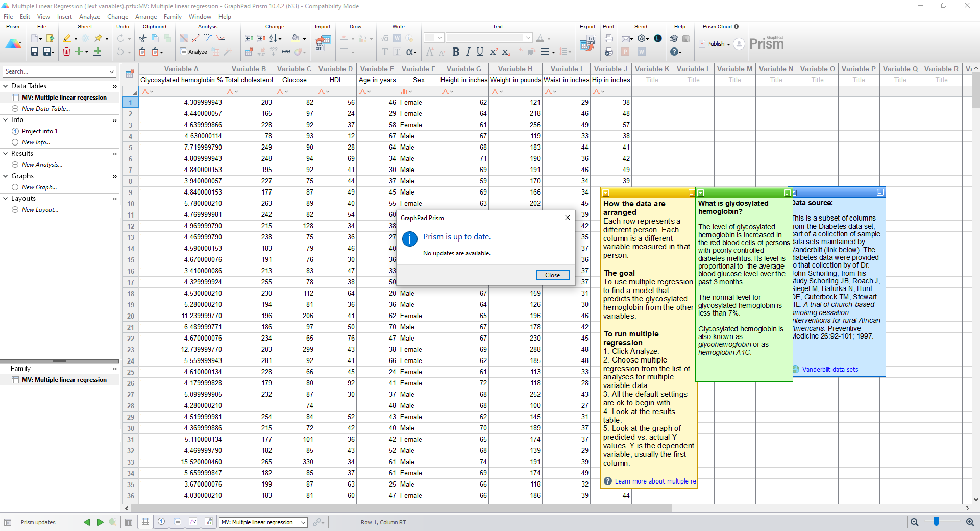The image size is (980, 531).
Task: Dismiss the GraphPad Prism dialog with X
Action: click(567, 218)
